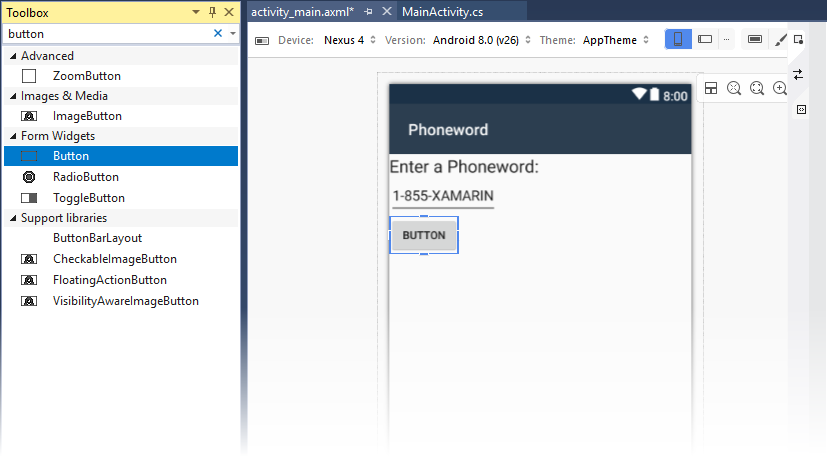Switch to source code view icon

tap(801, 109)
